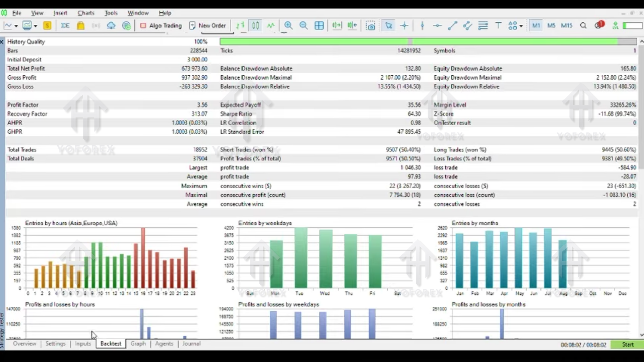The height and width of the screenshot is (362, 644).
Task: Click the Zoom Out magnifier icon
Action: point(303,26)
